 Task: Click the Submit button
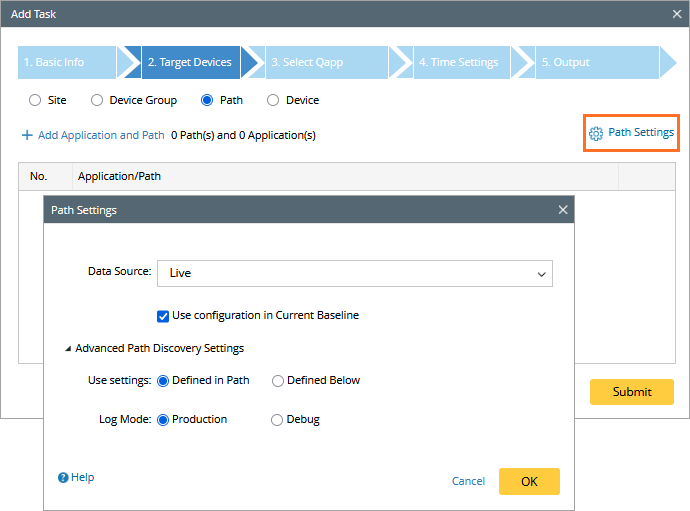631,392
